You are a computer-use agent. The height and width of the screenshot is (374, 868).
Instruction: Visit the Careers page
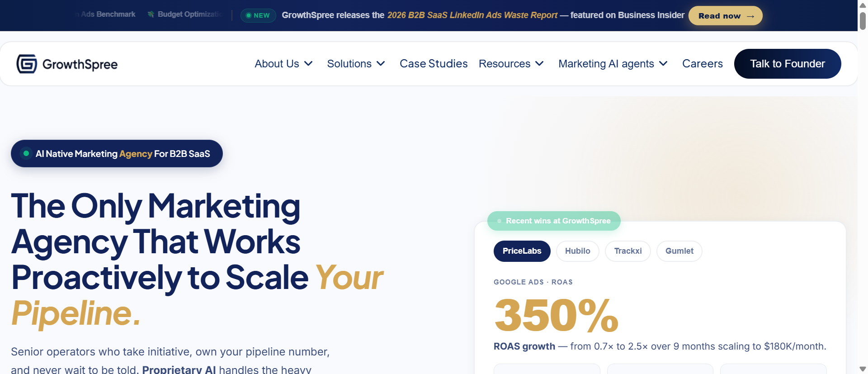703,64
